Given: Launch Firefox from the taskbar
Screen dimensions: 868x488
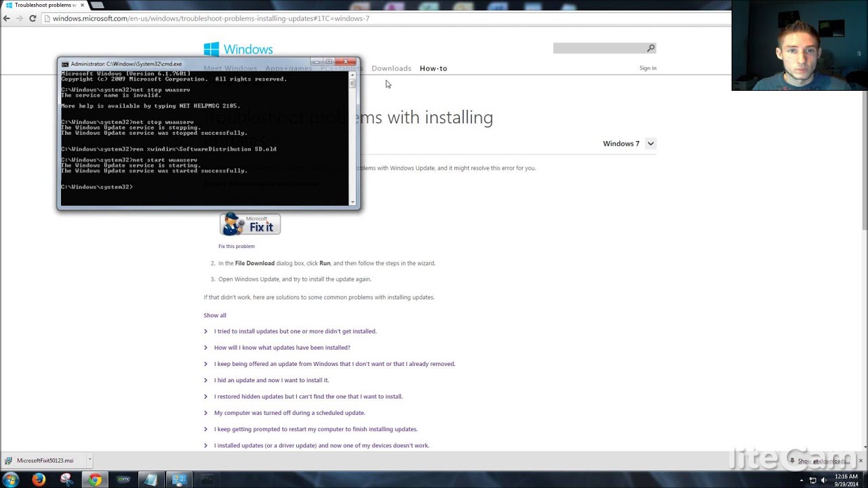Looking at the screenshot, I should (x=39, y=480).
